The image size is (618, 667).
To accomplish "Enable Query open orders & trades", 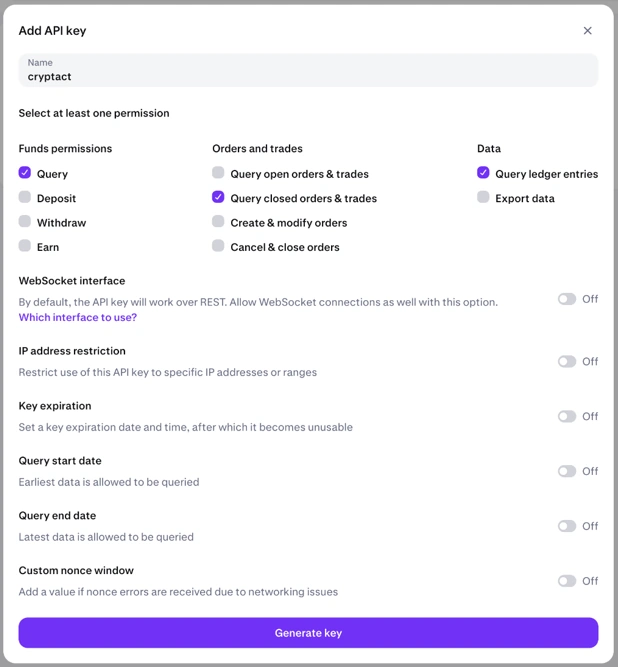I will click(218, 172).
